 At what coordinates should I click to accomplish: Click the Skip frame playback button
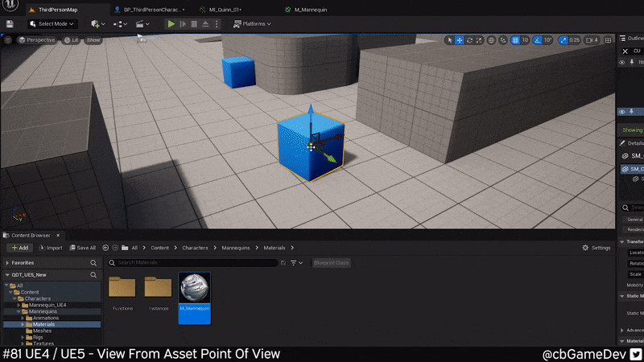[183, 24]
